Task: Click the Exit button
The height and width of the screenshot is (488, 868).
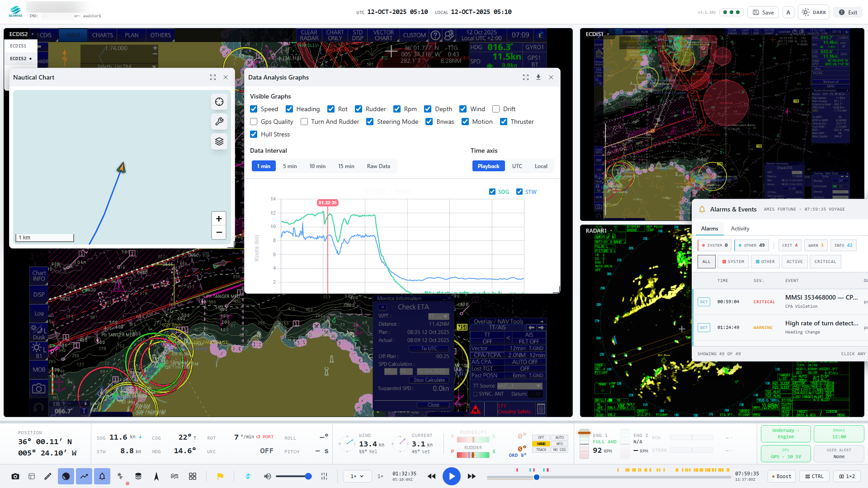Action: pyautogui.click(x=848, y=12)
